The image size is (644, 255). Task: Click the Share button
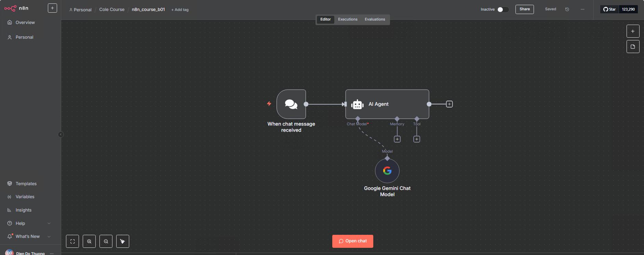(524, 9)
